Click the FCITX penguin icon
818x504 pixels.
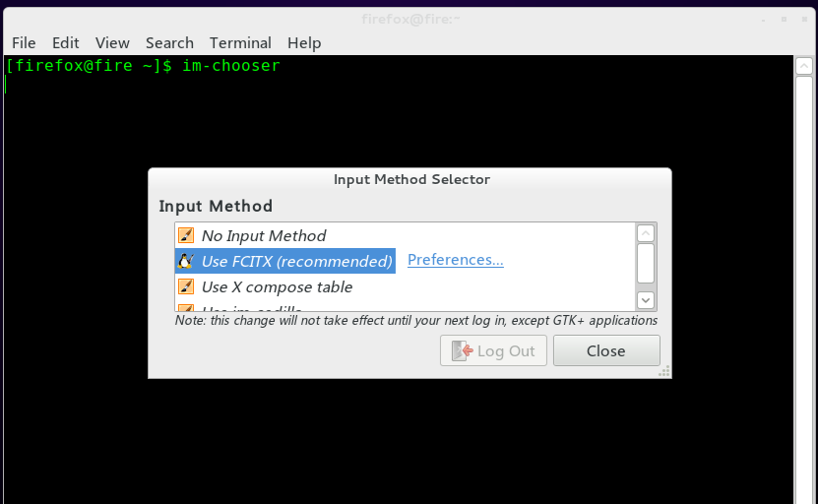(x=185, y=261)
